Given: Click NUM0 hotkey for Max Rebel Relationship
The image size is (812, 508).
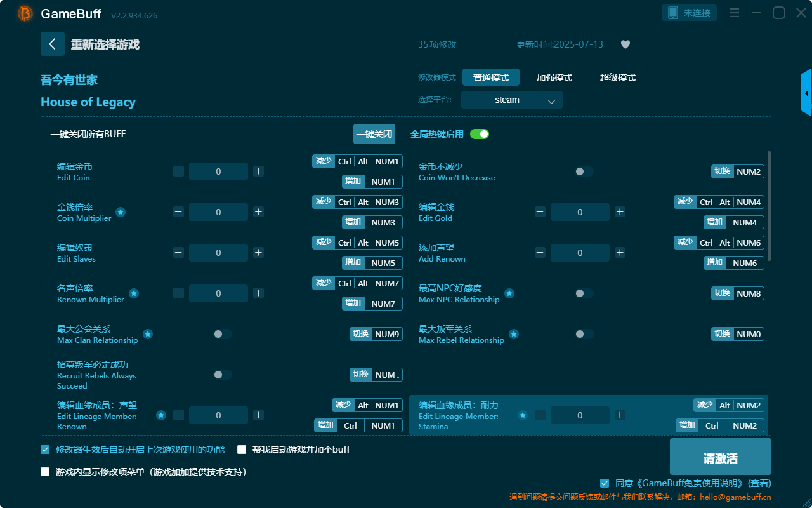Looking at the screenshot, I should [738, 334].
